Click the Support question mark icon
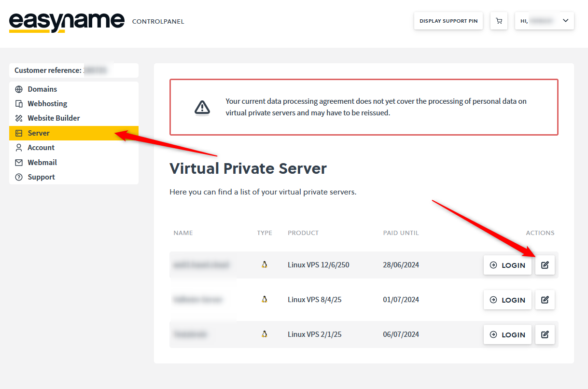 [19, 177]
